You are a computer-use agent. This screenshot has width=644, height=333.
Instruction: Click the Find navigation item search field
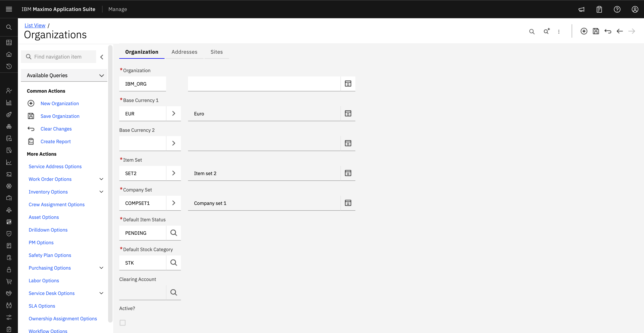pyautogui.click(x=59, y=57)
